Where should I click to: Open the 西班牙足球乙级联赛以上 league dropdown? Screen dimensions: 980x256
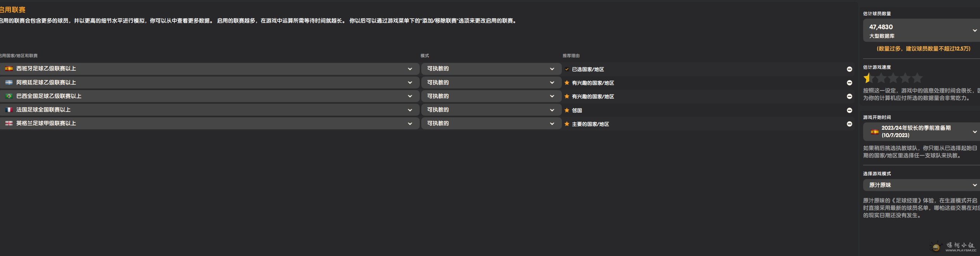click(410, 69)
